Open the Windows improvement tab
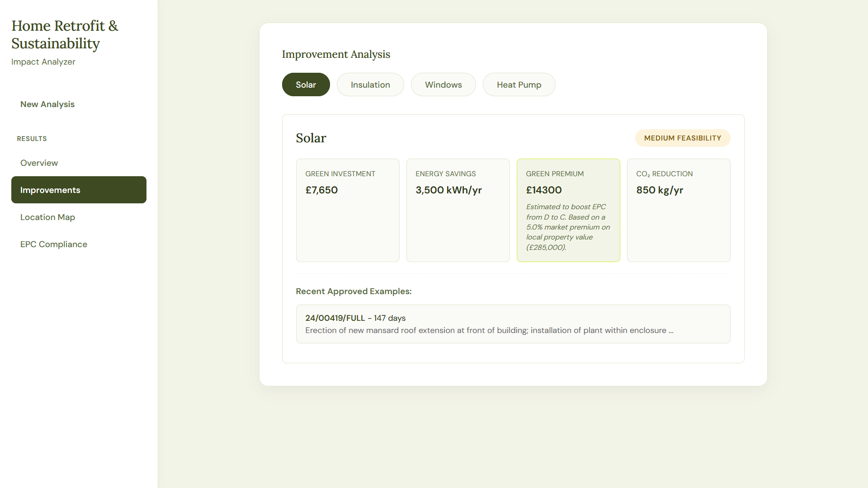Screen dimensions: 868x488 pos(443,84)
